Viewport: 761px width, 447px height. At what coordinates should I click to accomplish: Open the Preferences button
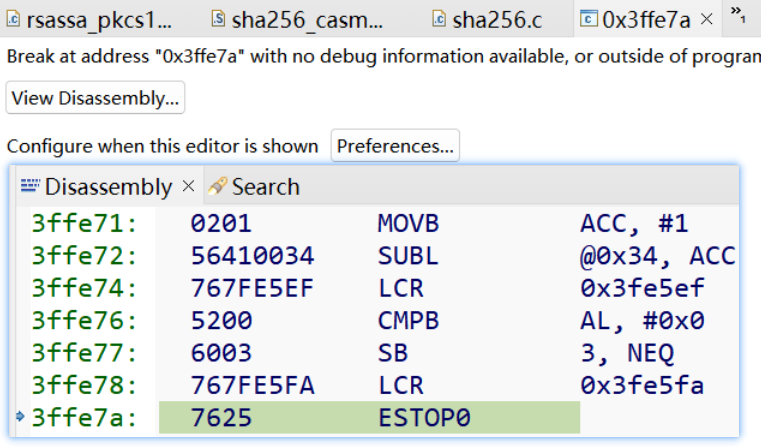[395, 146]
